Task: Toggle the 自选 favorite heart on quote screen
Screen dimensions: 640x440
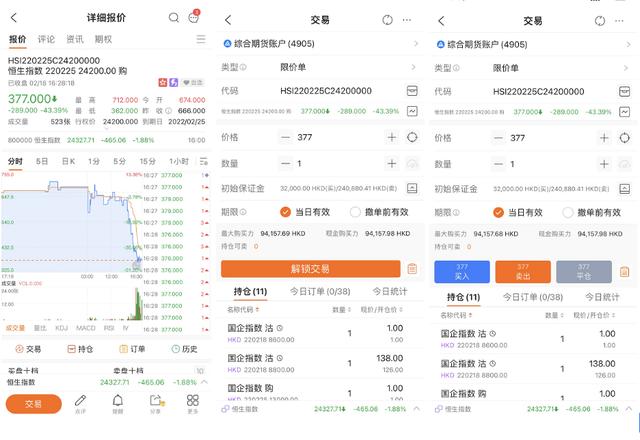Action: pos(193,82)
